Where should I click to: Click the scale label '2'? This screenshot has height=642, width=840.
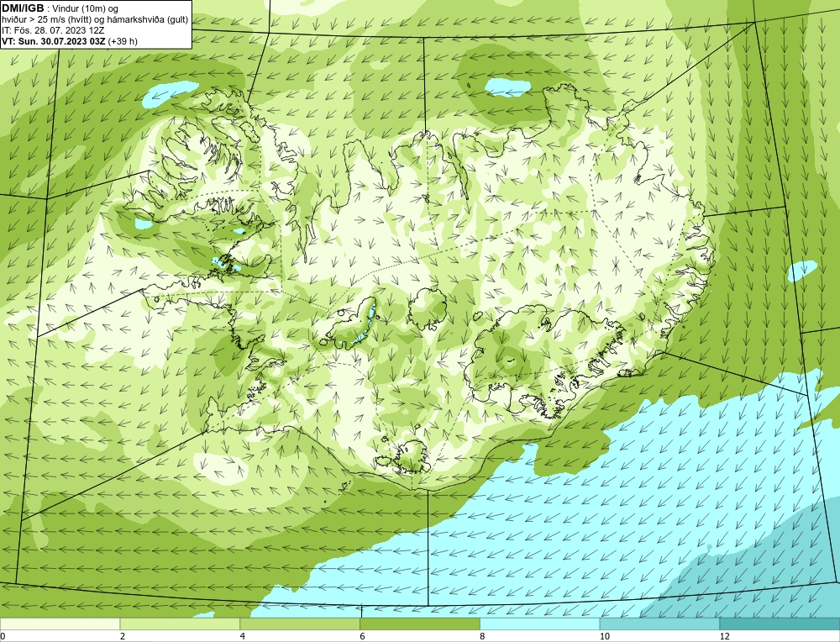[123, 636]
